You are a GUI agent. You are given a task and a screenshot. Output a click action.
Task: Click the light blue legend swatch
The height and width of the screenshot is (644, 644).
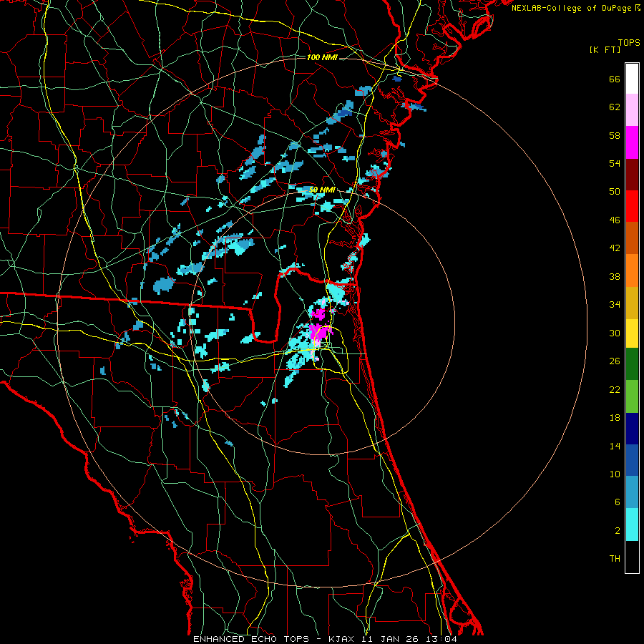pyautogui.click(x=632, y=492)
